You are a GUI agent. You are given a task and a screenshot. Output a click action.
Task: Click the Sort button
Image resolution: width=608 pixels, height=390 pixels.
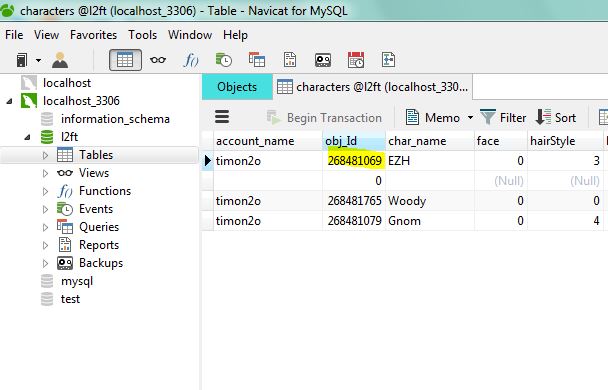coord(555,117)
